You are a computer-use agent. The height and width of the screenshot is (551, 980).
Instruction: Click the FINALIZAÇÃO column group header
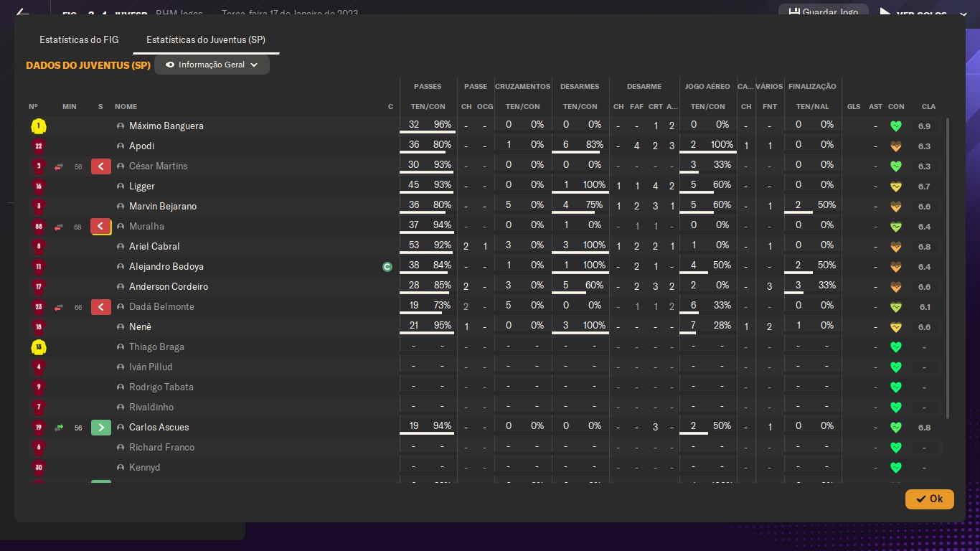[812, 87]
